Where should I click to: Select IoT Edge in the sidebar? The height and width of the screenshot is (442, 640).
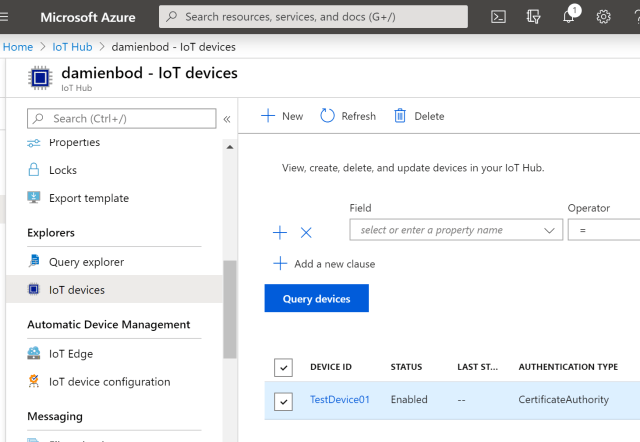pyautogui.click(x=70, y=354)
